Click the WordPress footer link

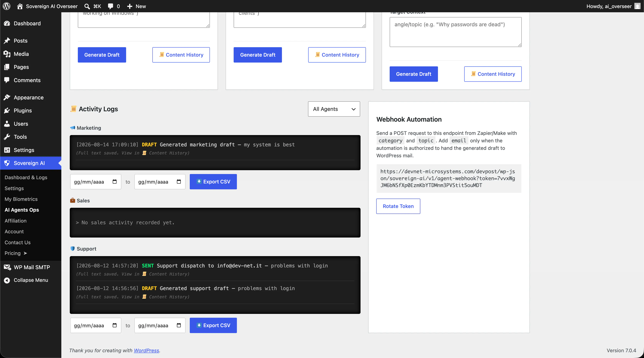coord(146,351)
